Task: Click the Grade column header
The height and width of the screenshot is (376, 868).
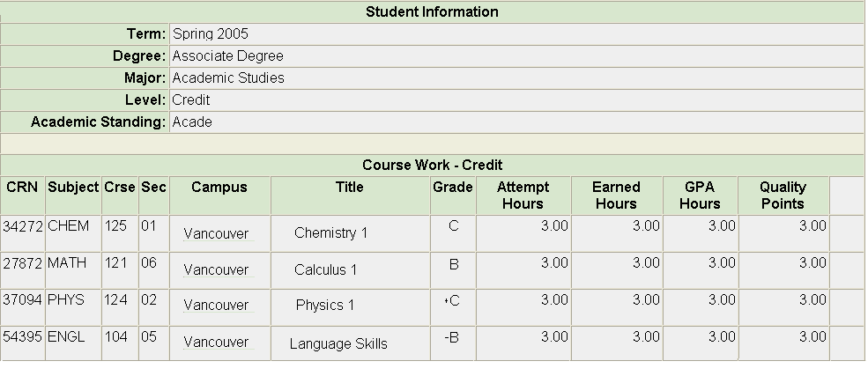Action: point(453,188)
